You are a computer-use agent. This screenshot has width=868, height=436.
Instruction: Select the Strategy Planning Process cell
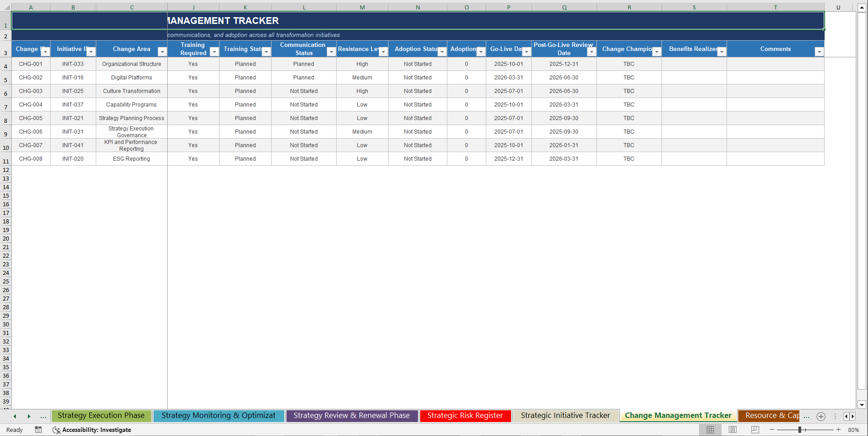[x=131, y=118]
